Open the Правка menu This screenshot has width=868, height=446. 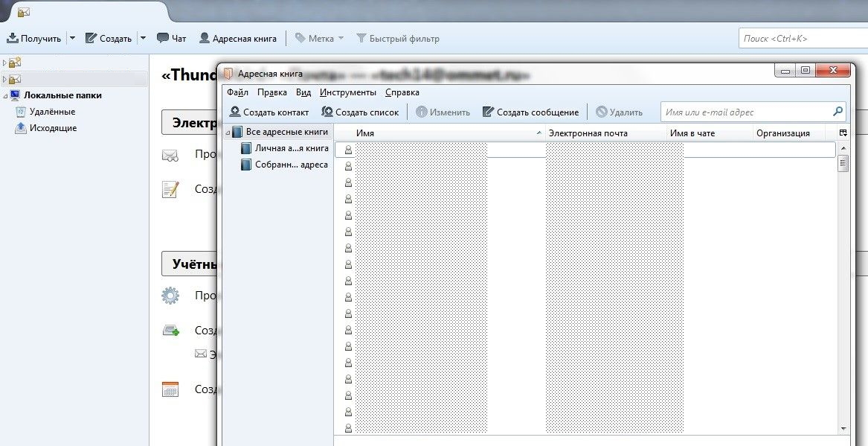(271, 92)
